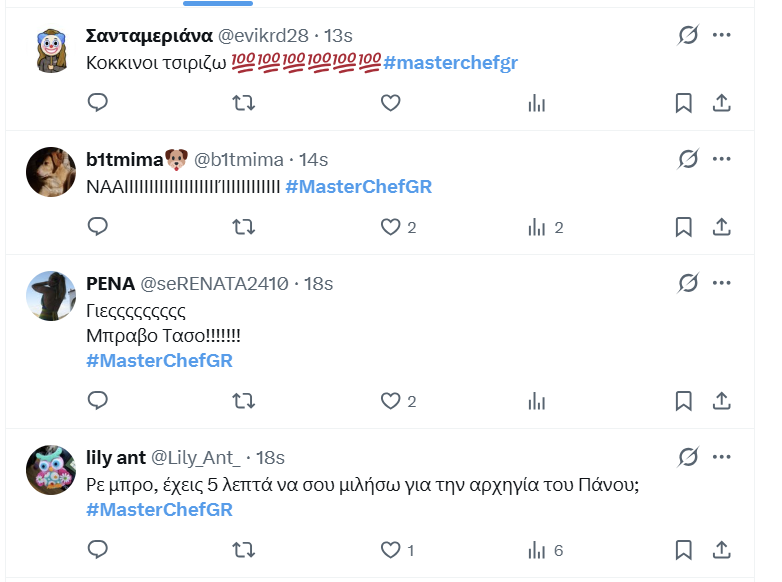Open b1tmima's profile picture

[51, 172]
